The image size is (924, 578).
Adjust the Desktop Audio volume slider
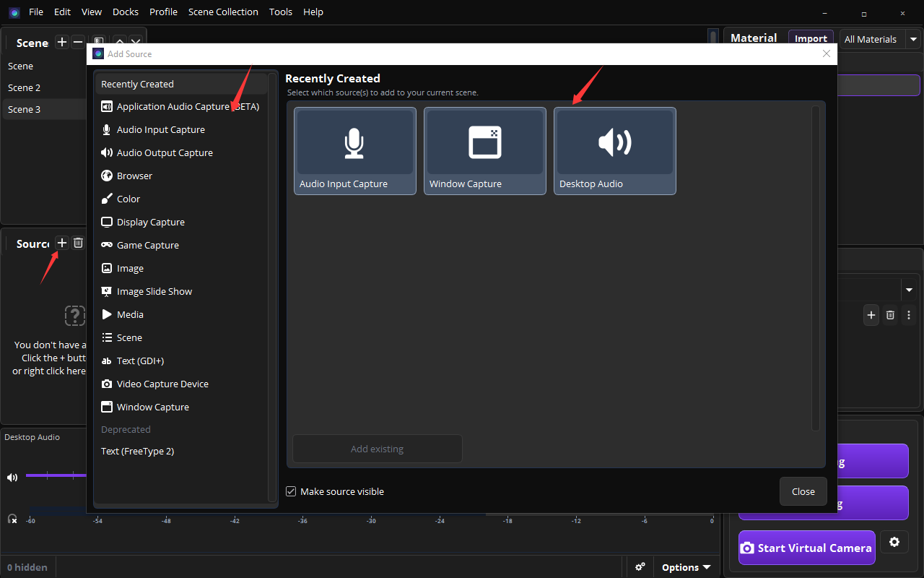pyautogui.click(x=56, y=475)
